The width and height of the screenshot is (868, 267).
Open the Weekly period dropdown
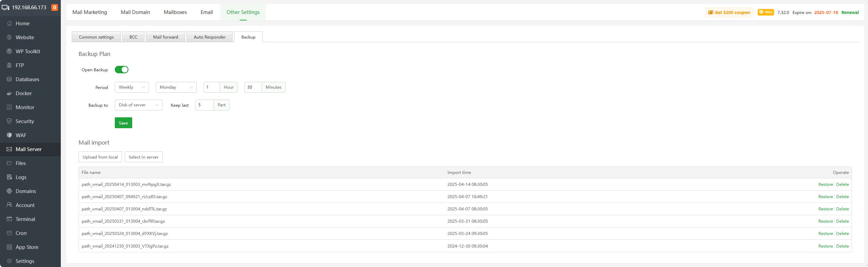click(132, 87)
